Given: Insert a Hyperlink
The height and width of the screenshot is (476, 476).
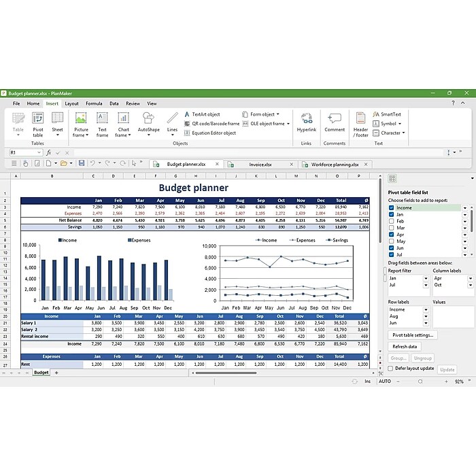Looking at the screenshot, I should 306,123.
